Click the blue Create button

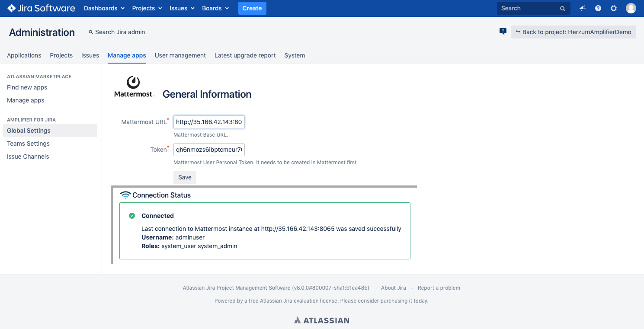[x=252, y=8]
